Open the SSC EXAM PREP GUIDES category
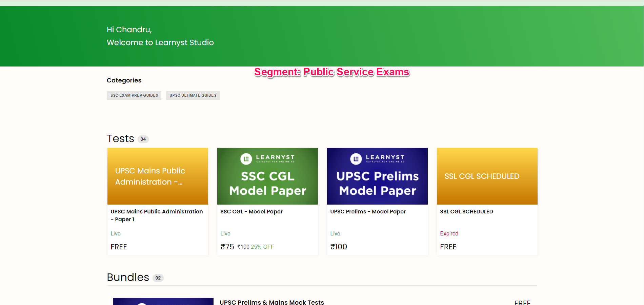This screenshot has width=644, height=305. pyautogui.click(x=134, y=95)
